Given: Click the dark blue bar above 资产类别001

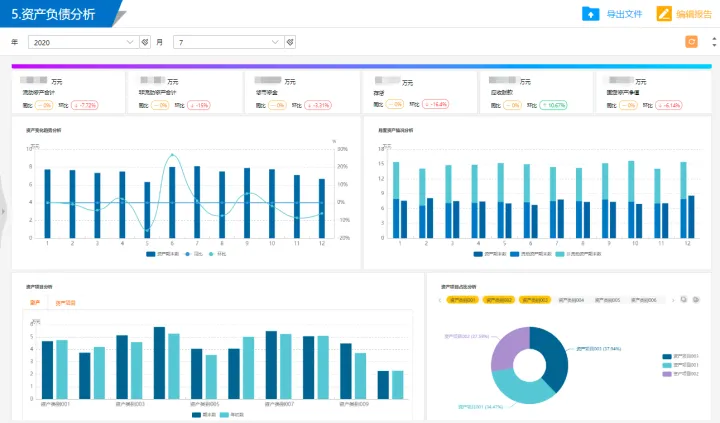Looking at the screenshot, I should click(47, 370).
